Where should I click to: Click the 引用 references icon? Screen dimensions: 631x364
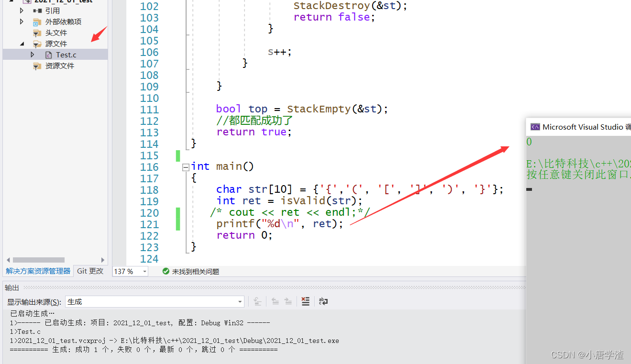[x=37, y=11]
